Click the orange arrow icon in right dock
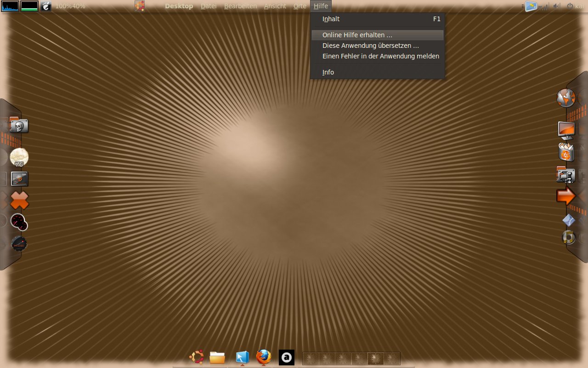This screenshot has width=588, height=368. point(566,196)
